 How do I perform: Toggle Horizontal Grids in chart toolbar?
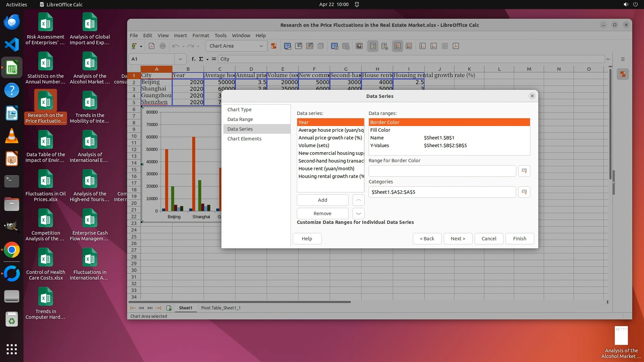[398, 46]
